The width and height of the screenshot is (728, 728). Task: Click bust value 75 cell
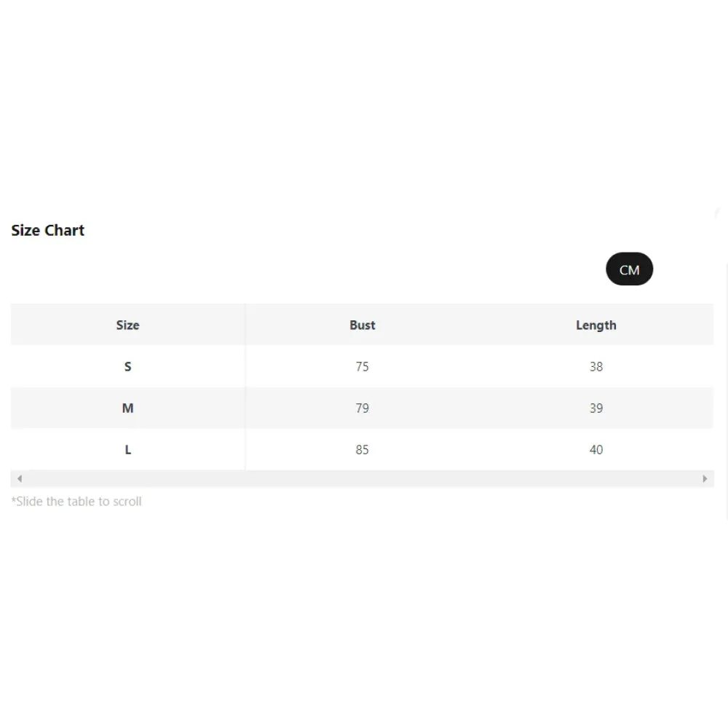click(362, 366)
